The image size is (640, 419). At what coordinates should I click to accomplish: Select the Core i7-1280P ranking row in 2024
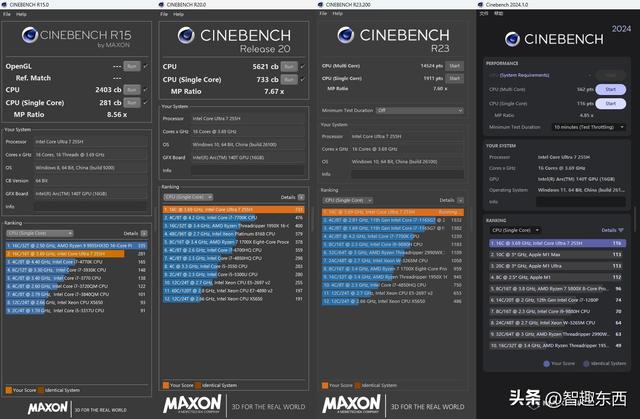558,300
